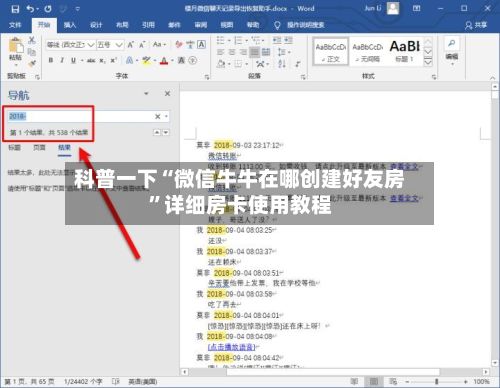Open the Paragraph dialog launcher
The image size is (500, 388).
click(x=303, y=77)
